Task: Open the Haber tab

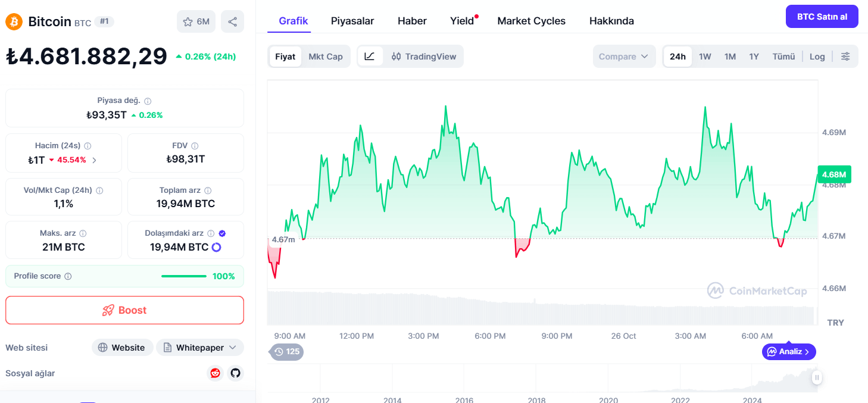Action: pyautogui.click(x=412, y=21)
